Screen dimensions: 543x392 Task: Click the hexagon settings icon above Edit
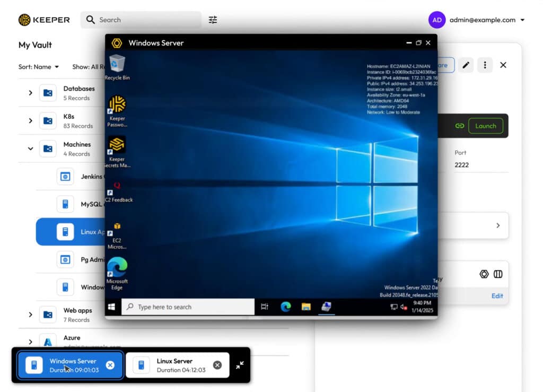tap(484, 274)
